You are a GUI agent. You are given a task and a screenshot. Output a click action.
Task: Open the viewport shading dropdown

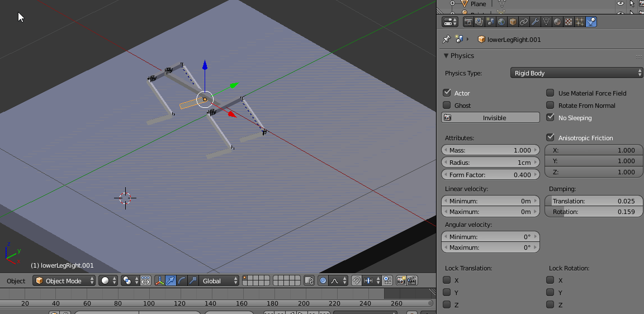[109, 280]
